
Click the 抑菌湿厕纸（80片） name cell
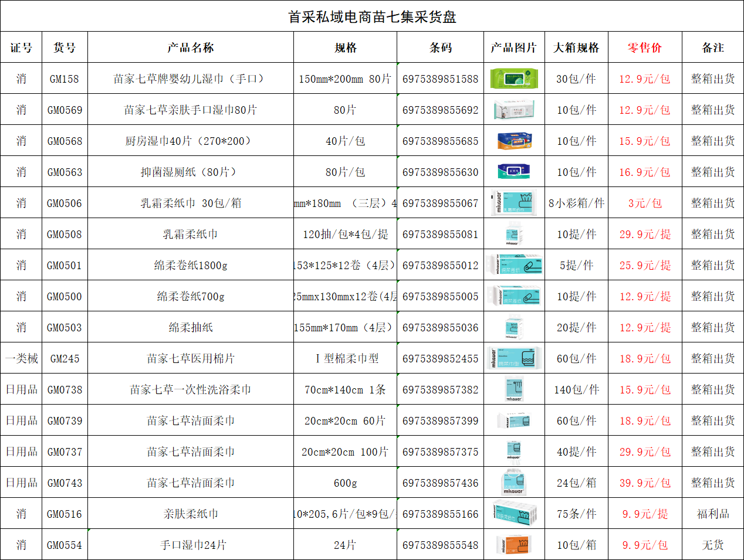click(191, 172)
